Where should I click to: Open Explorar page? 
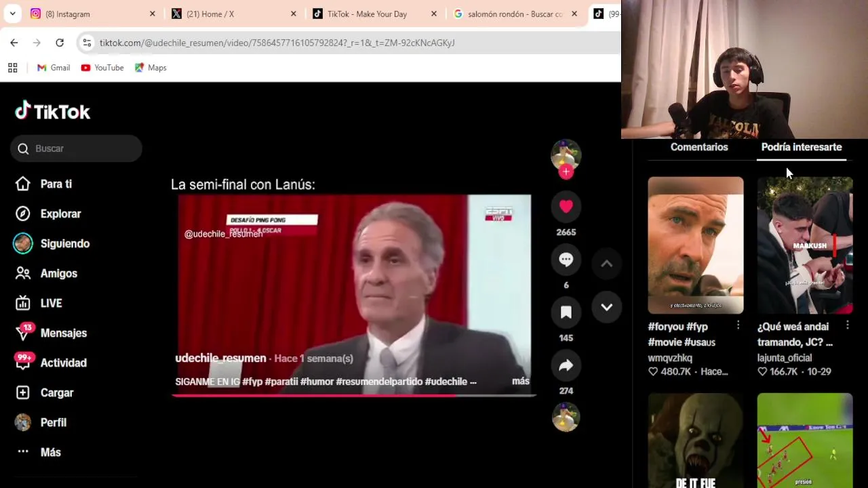click(x=47, y=213)
